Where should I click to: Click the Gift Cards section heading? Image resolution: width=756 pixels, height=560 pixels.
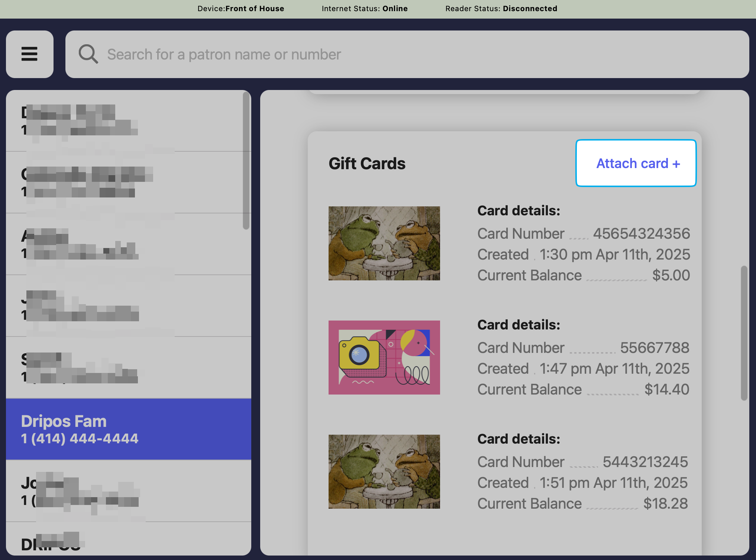click(367, 164)
